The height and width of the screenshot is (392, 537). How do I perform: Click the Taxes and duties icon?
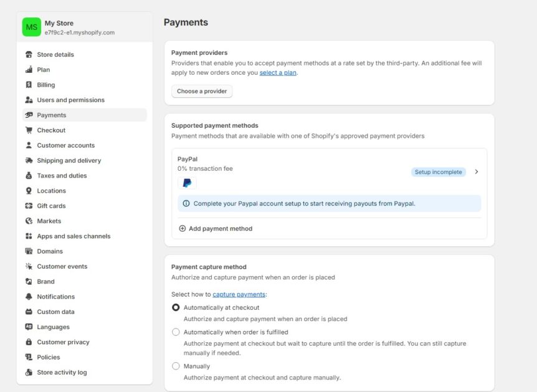29,176
